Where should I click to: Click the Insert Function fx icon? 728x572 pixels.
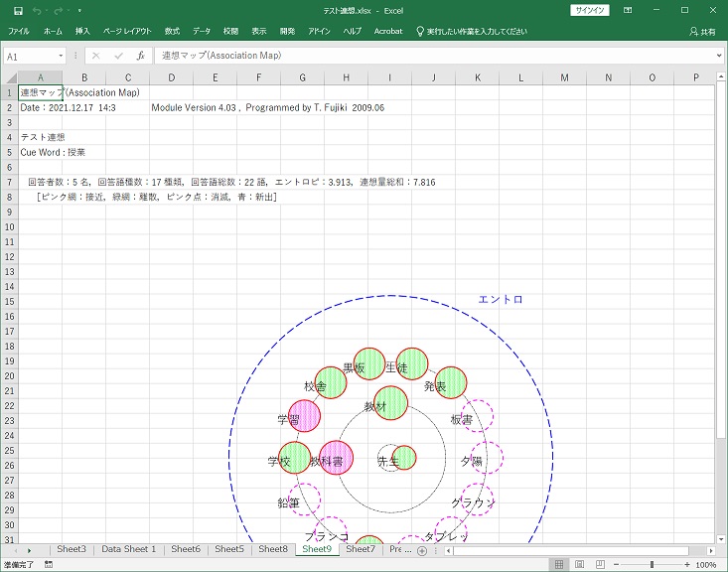click(x=141, y=57)
